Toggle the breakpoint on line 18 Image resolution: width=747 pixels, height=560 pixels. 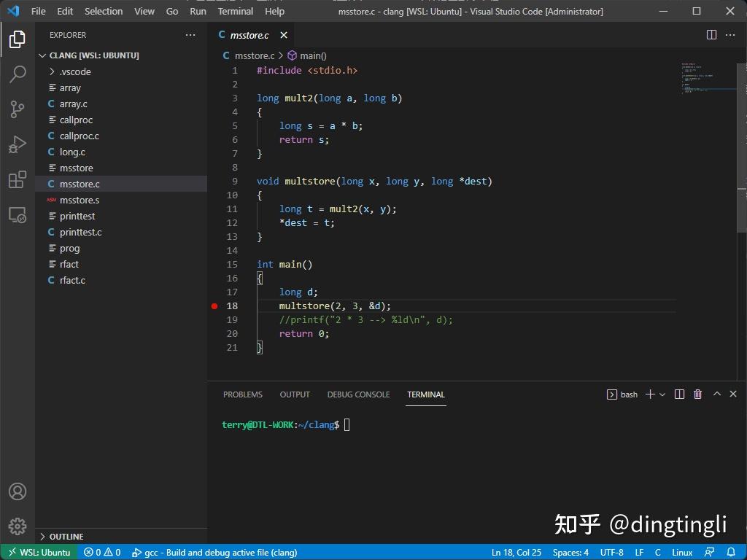214,306
